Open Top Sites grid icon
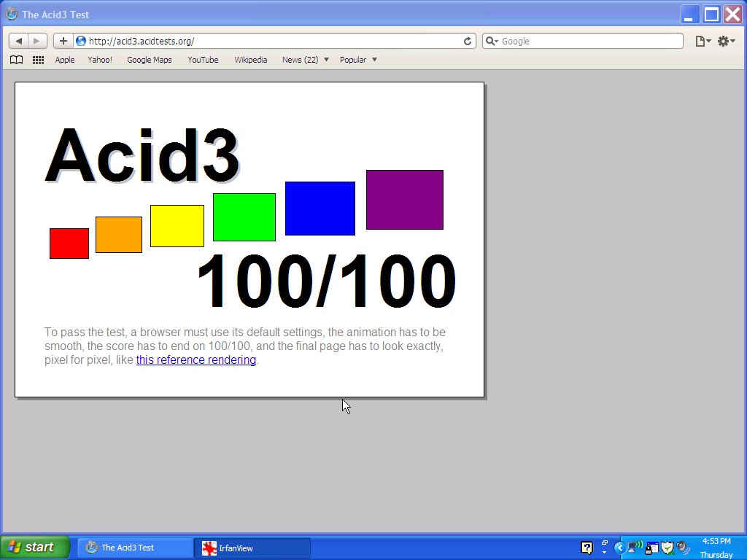 [38, 60]
